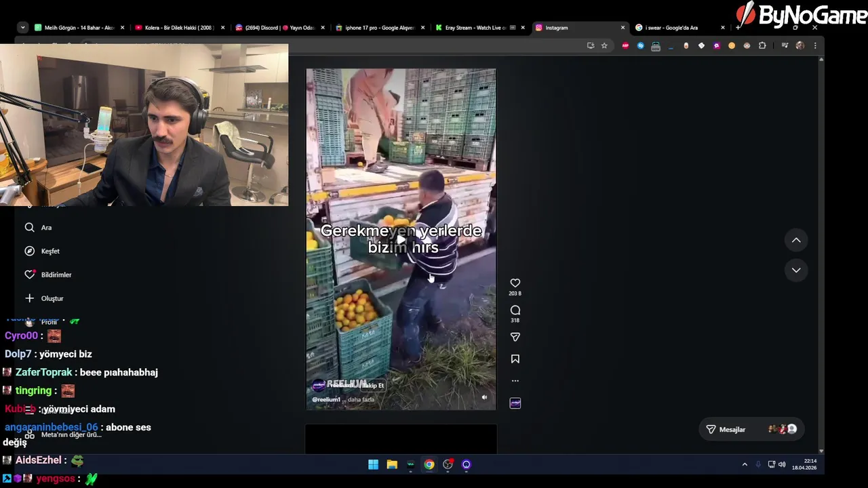Like the reel with the heart icon
The height and width of the screenshot is (488, 868).
[x=515, y=283]
